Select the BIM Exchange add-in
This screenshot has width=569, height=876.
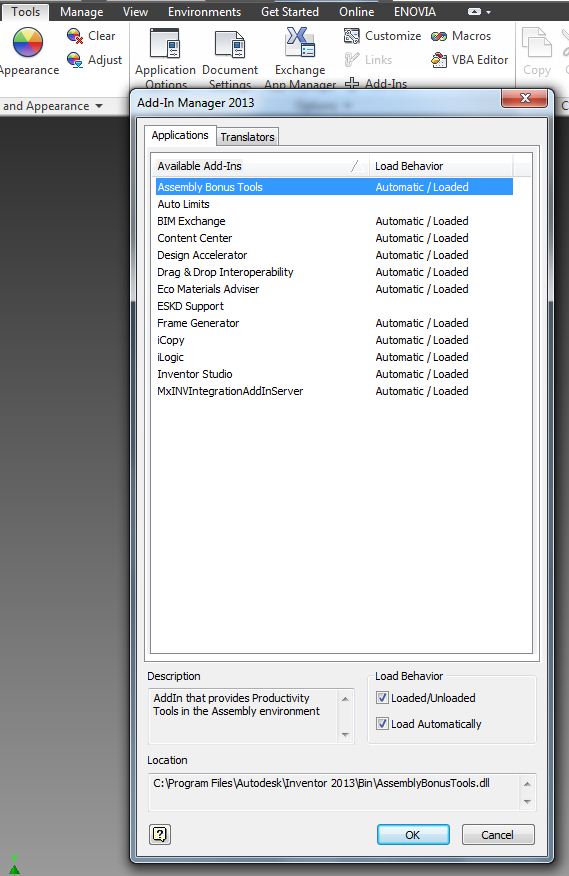tap(334, 221)
